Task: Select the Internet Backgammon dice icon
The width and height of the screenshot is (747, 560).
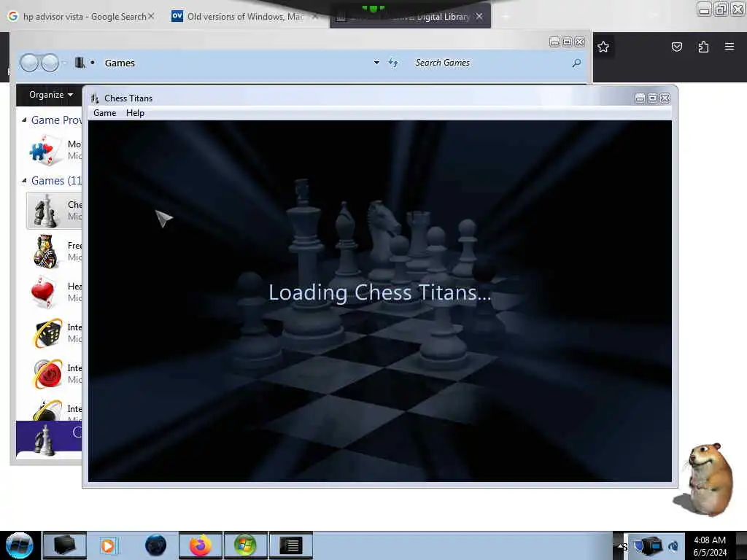Action: tap(47, 332)
